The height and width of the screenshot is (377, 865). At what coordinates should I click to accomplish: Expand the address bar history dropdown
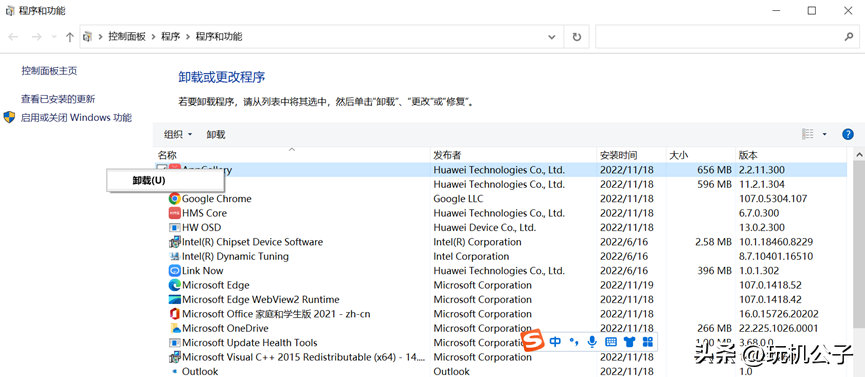click(552, 37)
